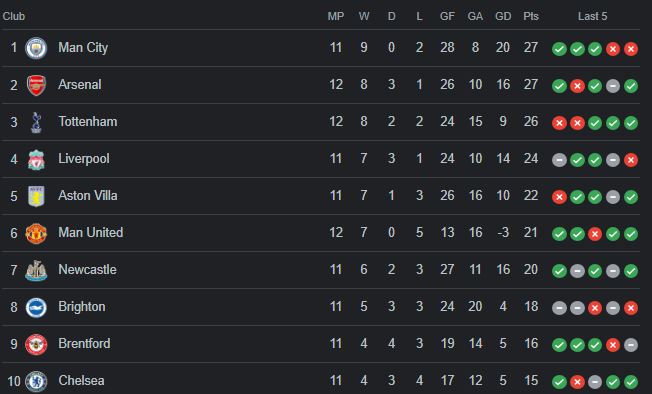The image size is (652, 394).
Task: Click the Aston Villa crest
Action: 36,196
